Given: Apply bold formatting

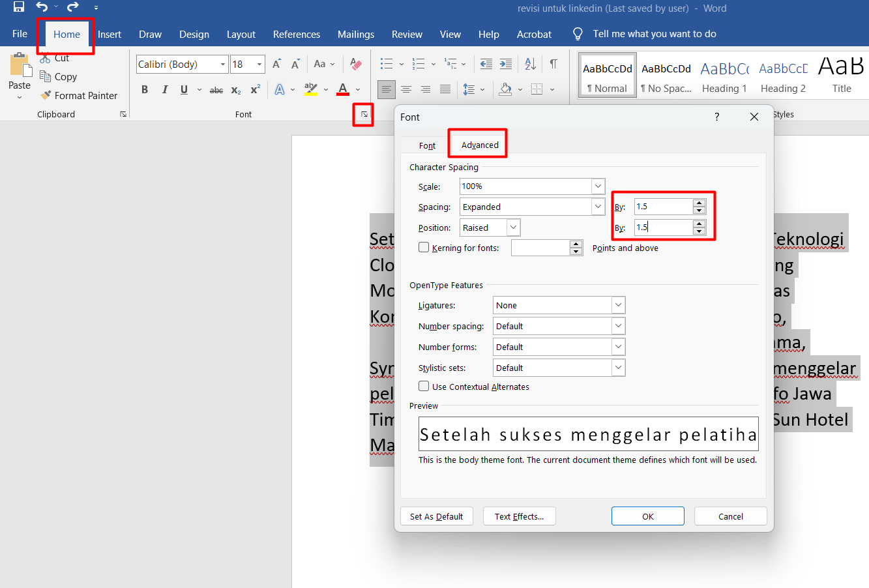Looking at the screenshot, I should (145, 89).
